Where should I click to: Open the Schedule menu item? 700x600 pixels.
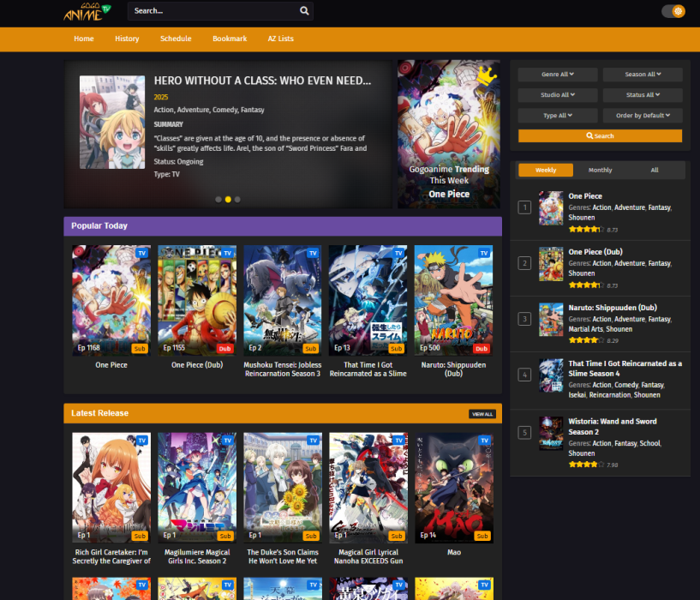pos(176,39)
